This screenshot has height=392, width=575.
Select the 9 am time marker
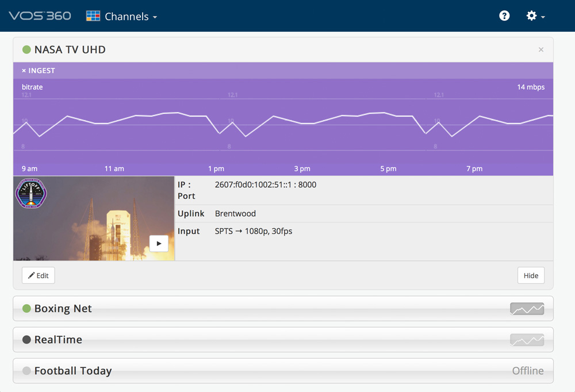click(29, 168)
